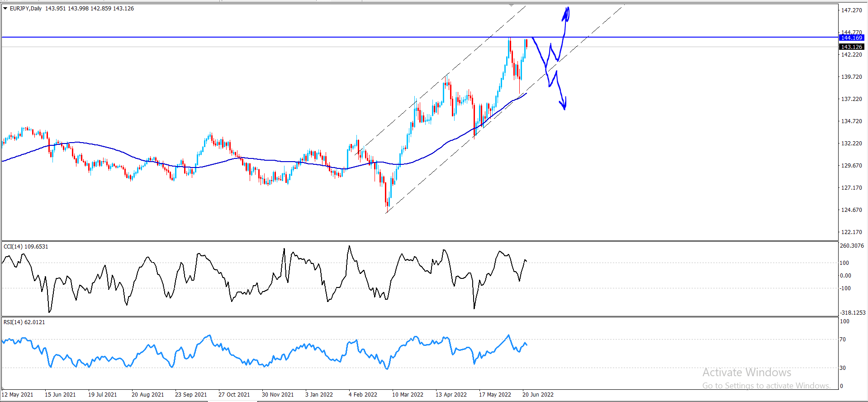Click the 17 May 2022 date label
The image size is (868, 402).
(x=495, y=395)
